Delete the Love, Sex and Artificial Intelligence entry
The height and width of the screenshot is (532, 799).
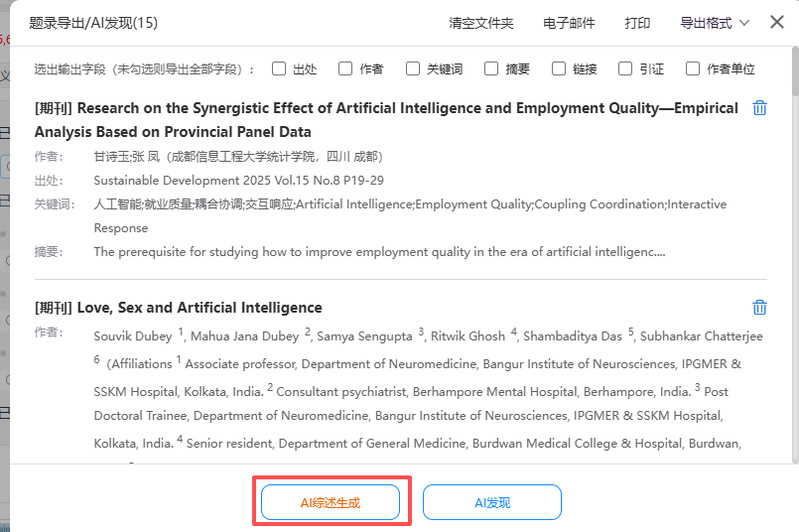759,307
